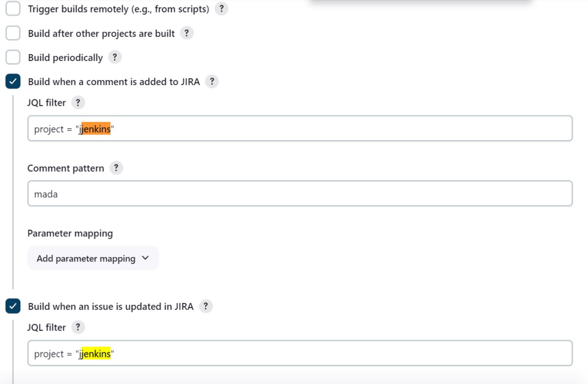Viewport: 588px width, 384px height.
Task: Open help beside the first JQL filter label
Action: 78,102
